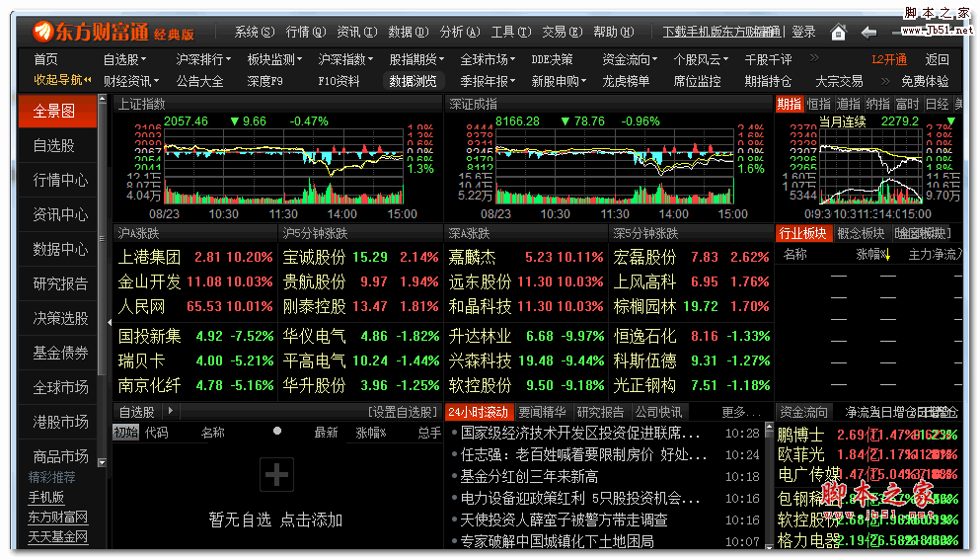
Task: Click the 龙虎榜单 toolbar item
Action: pyautogui.click(x=626, y=81)
